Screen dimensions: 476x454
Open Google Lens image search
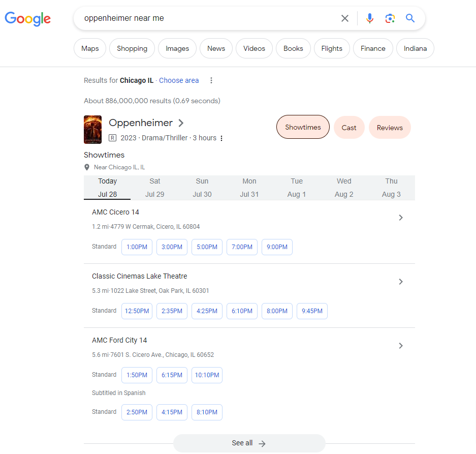tap(390, 19)
